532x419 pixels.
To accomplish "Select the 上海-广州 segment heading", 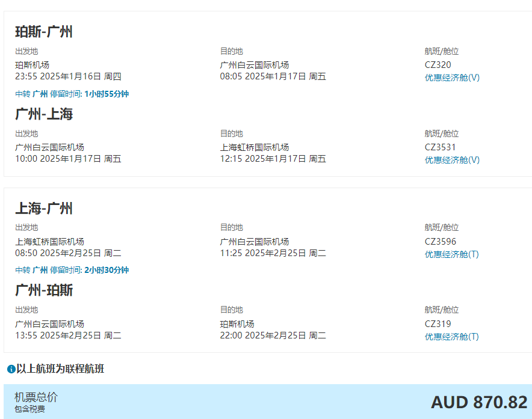I will 44,209.
